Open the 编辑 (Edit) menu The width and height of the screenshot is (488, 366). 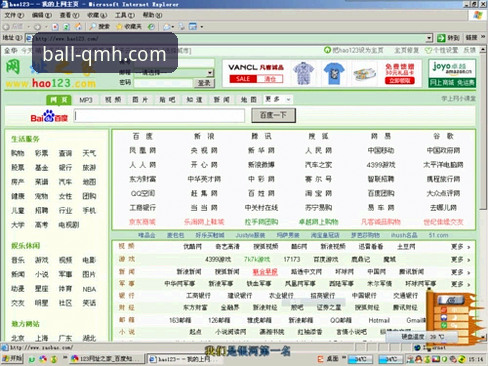coord(42,15)
